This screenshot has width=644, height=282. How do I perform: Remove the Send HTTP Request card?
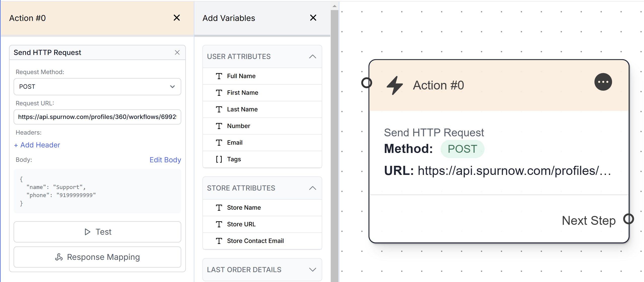pos(177,52)
